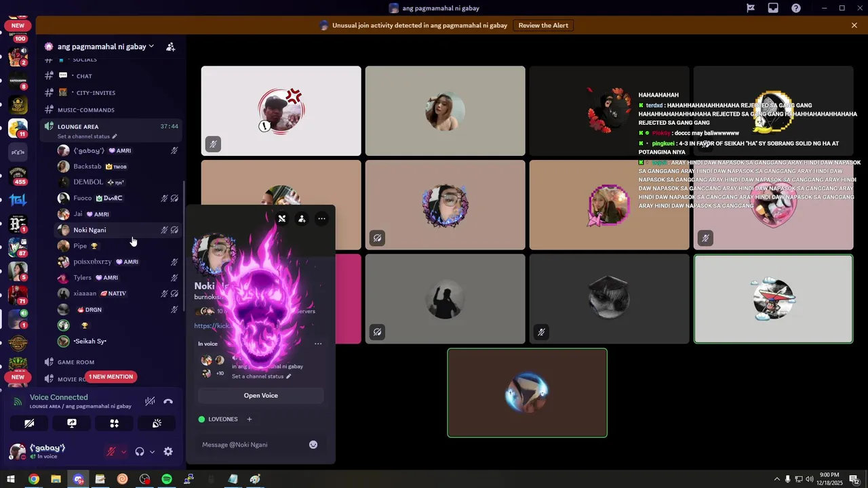The width and height of the screenshot is (868, 488).
Task: Click the Open Voice button in profile popup
Action: pyautogui.click(x=260, y=395)
